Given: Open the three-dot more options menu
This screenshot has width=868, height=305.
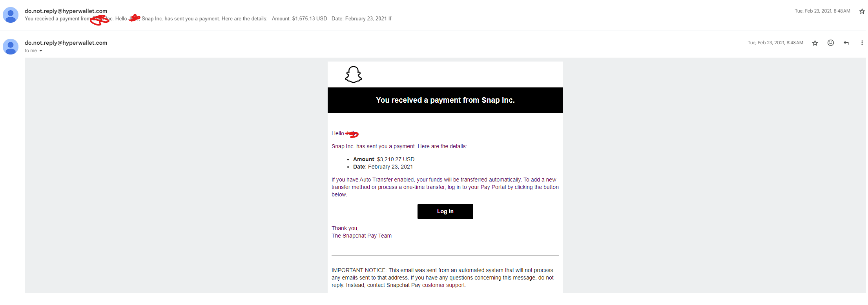Looking at the screenshot, I should click(862, 43).
